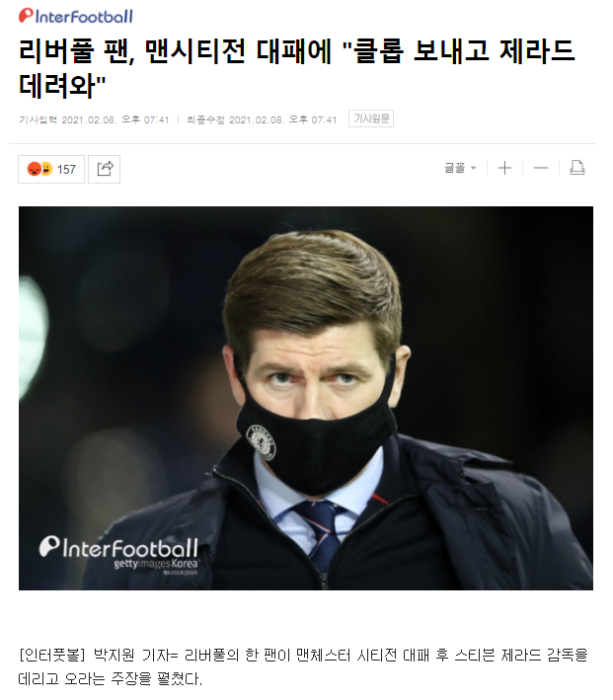Click the 기사입력 timestamp text
Viewport: 613px width, 700px height.
click(x=94, y=119)
